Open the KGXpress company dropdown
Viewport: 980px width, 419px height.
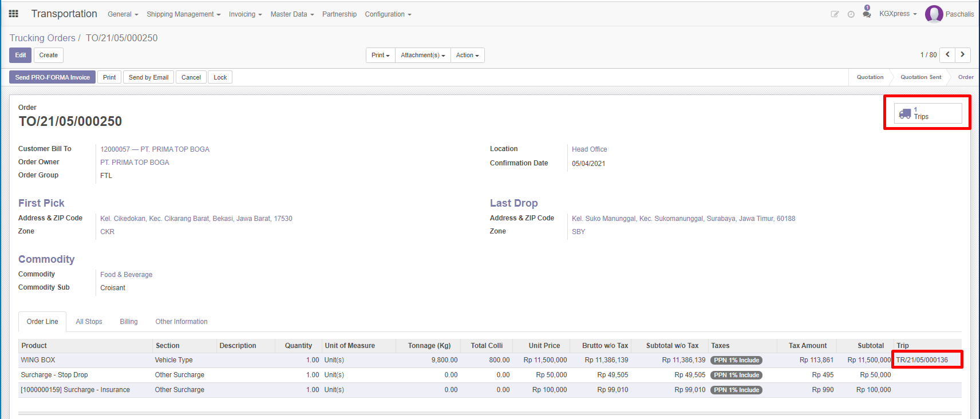point(898,14)
